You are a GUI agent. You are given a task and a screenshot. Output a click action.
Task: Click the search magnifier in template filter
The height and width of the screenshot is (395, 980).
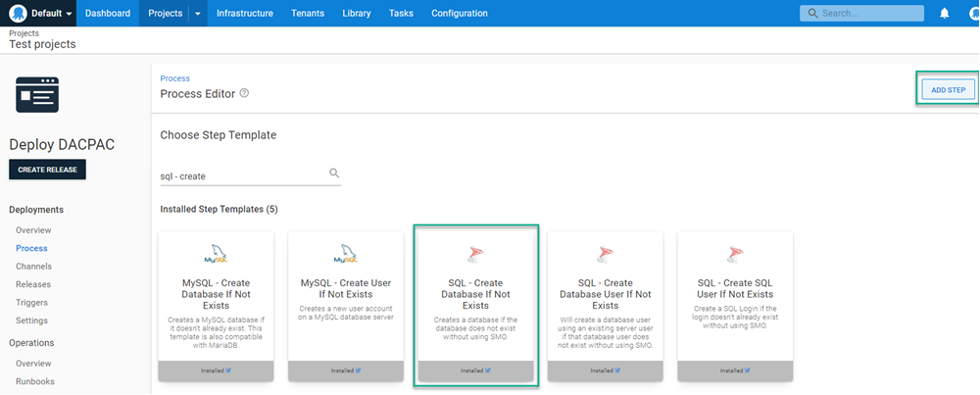(x=334, y=173)
